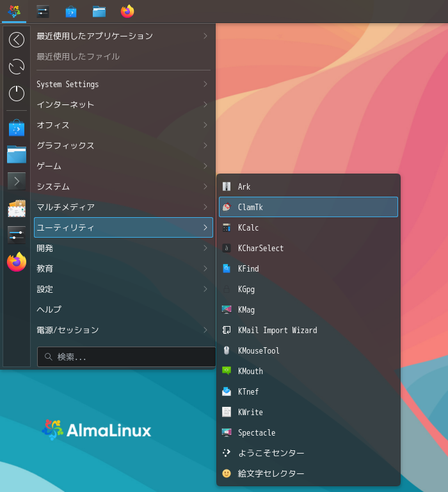This screenshot has width=448, height=492.
Task: Launch KGpg from utilities list
Action: tap(308, 289)
